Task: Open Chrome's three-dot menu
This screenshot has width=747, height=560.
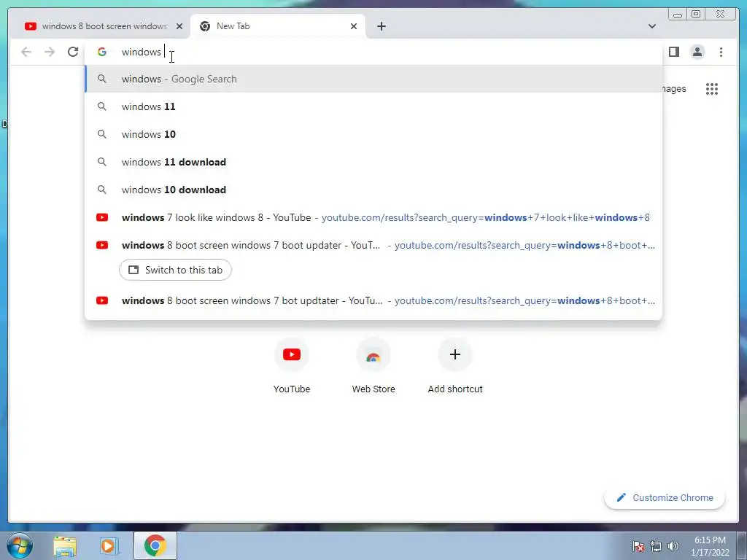Action: [721, 52]
